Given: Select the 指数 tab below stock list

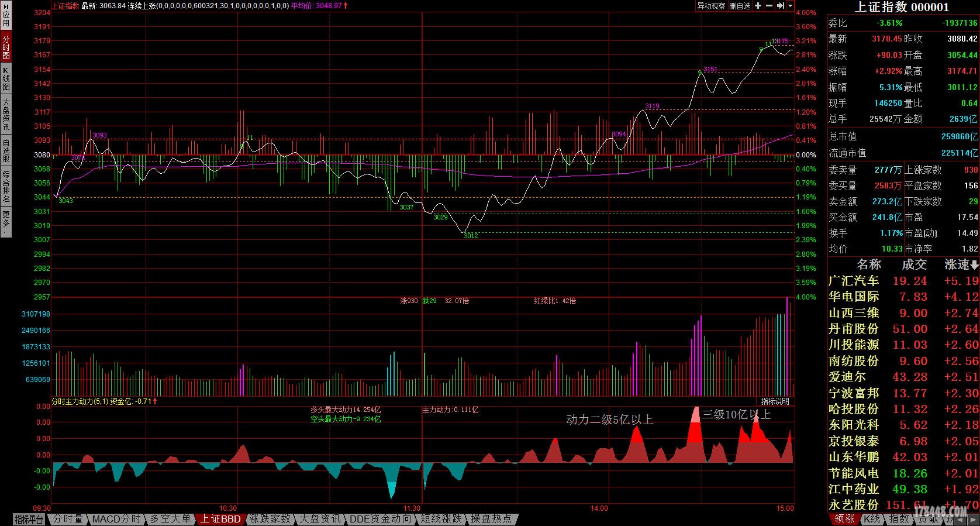Looking at the screenshot, I should (x=899, y=519).
